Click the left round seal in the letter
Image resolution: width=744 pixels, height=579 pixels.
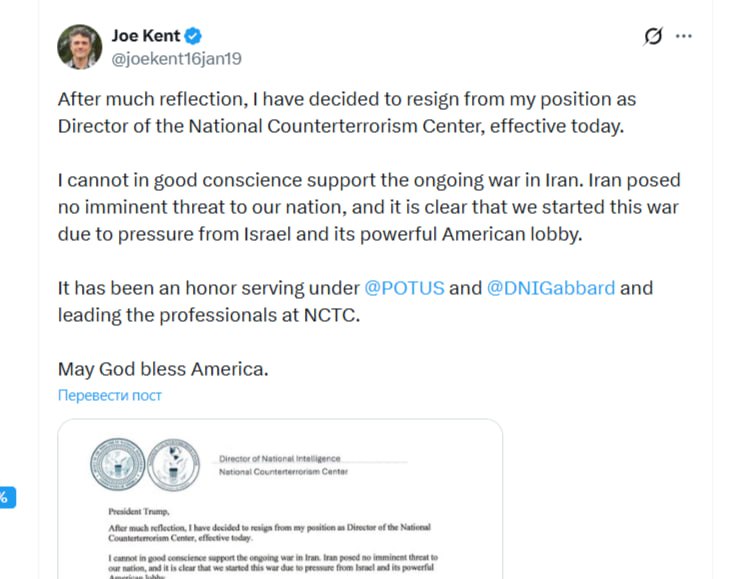point(117,463)
